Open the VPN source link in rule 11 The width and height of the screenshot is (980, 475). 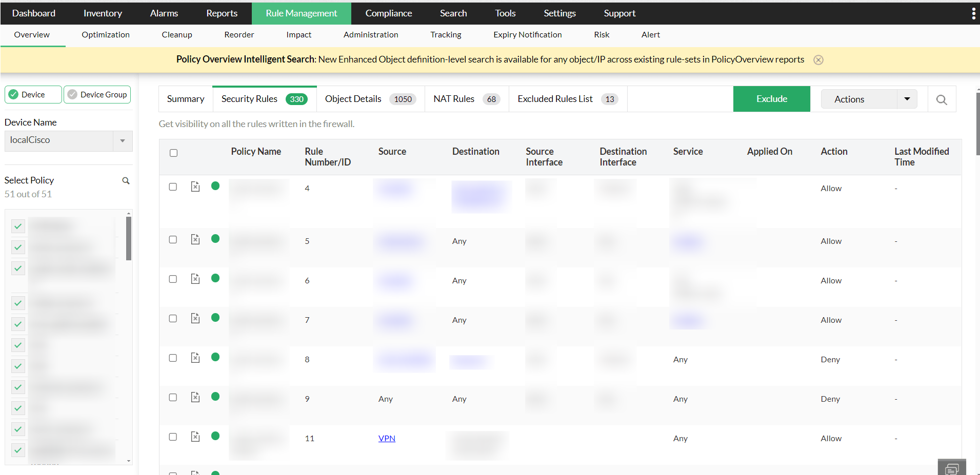point(387,438)
